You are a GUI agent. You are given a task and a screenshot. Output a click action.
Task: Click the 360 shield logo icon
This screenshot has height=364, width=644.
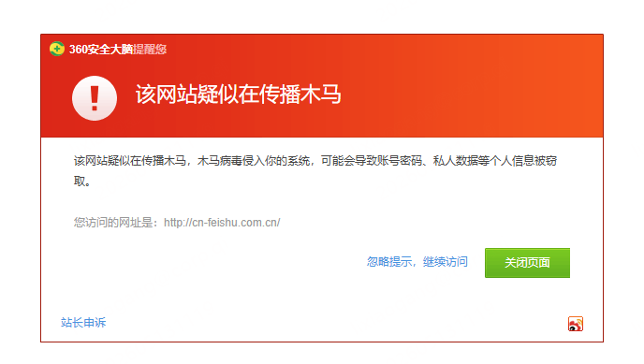click(57, 49)
